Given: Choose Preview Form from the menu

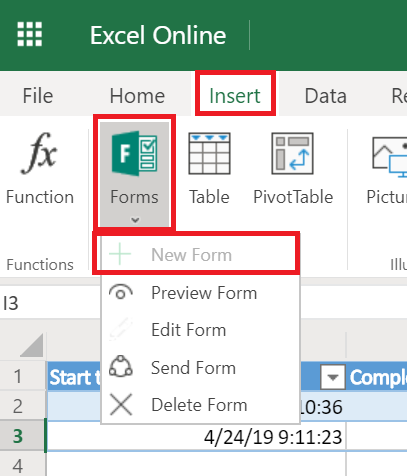Looking at the screenshot, I should coord(201,293).
